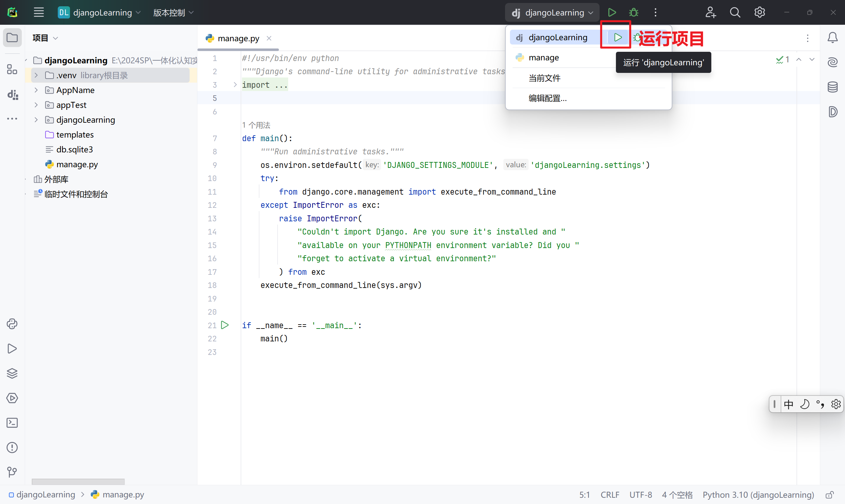Toggle read-only lock in the status bar
The image size is (845, 504).
coord(830,494)
